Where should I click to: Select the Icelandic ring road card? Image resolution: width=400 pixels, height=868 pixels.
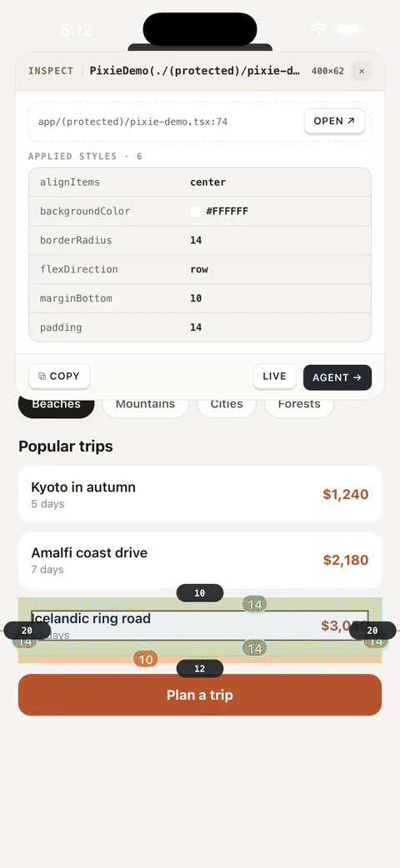200,626
